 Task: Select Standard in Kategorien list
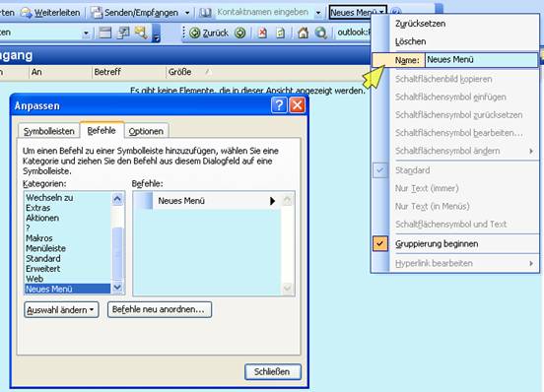[68, 258]
